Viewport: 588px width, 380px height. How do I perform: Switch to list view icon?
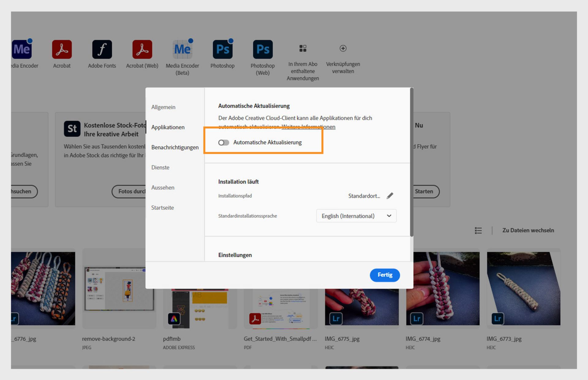click(478, 230)
